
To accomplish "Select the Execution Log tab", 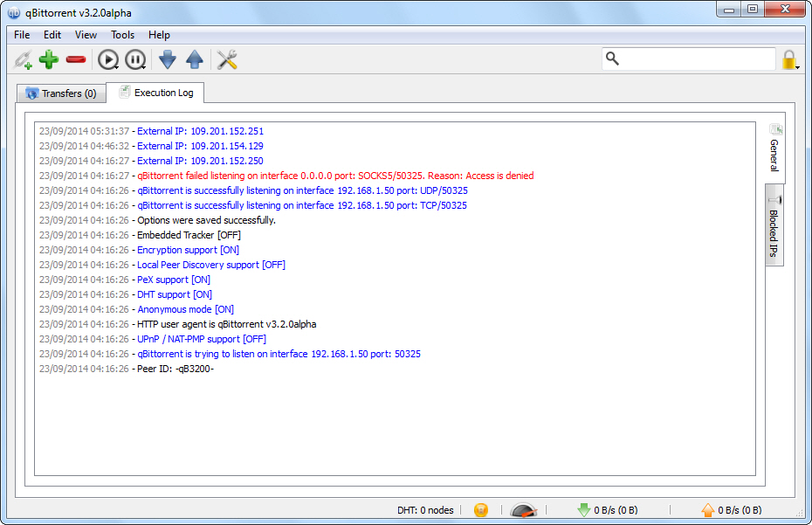I will 155,93.
